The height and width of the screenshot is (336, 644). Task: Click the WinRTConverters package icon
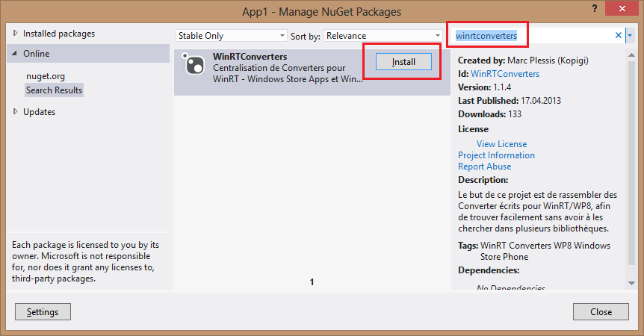tap(193, 64)
